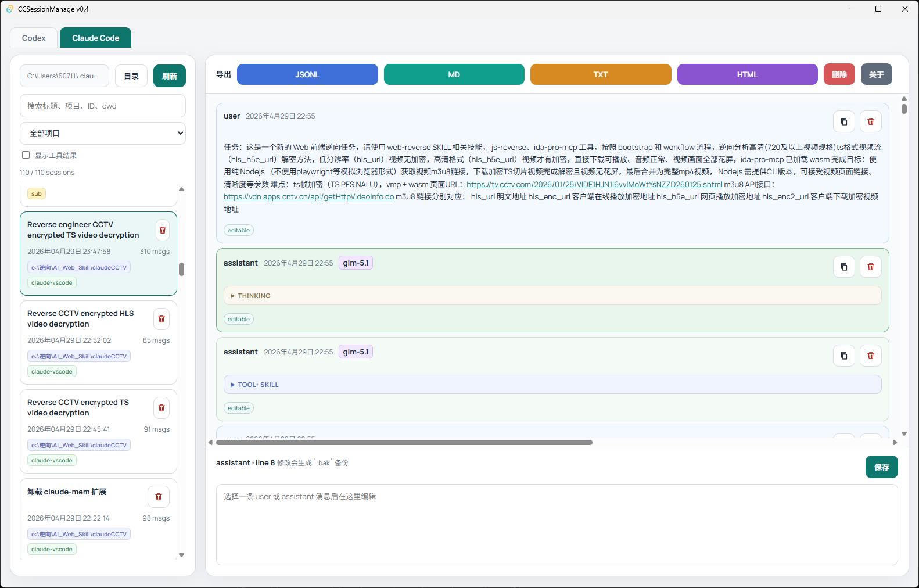The image size is (919, 588).
Task: Click the CCSessionManage app icon in title bar
Action: (x=10, y=9)
